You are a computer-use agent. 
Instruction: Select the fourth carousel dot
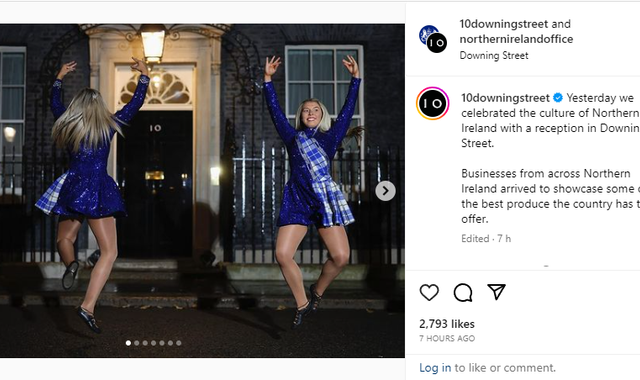click(x=153, y=343)
